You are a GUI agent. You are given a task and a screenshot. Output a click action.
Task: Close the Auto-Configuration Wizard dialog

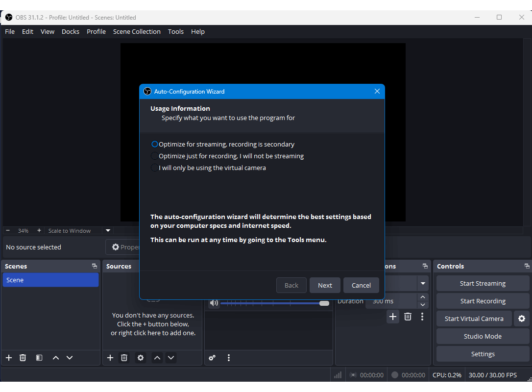click(377, 91)
